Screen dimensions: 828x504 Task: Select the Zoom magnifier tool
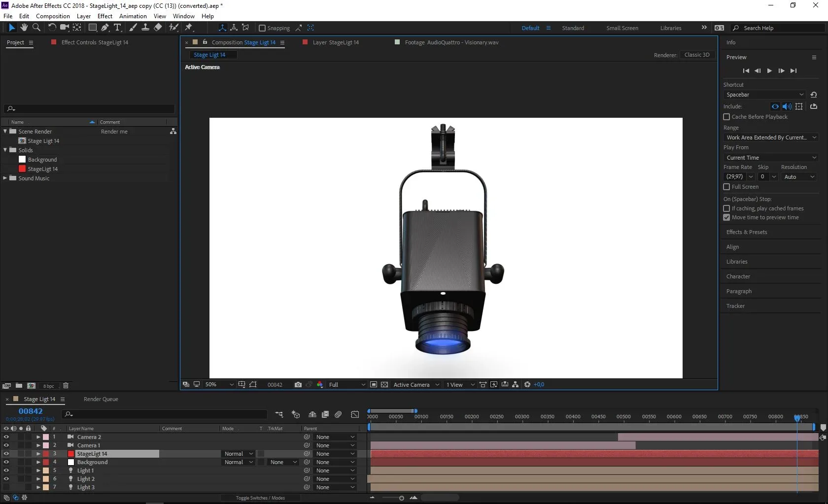tap(36, 28)
